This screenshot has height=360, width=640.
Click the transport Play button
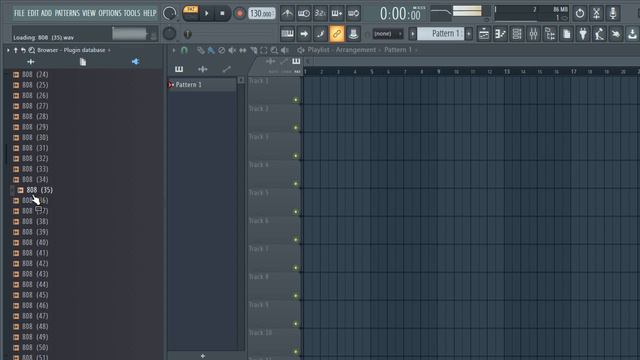(x=207, y=13)
